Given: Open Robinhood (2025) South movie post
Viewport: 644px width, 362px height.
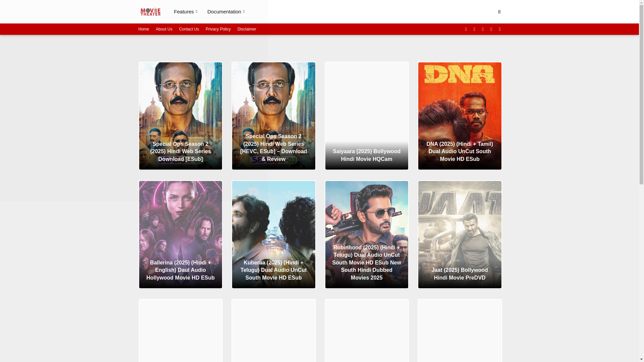Looking at the screenshot, I should click(367, 235).
